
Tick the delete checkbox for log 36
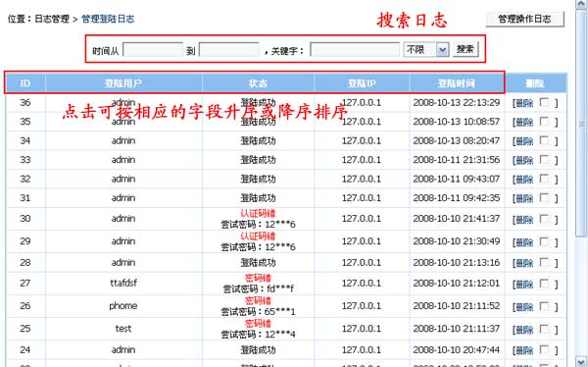click(x=544, y=103)
